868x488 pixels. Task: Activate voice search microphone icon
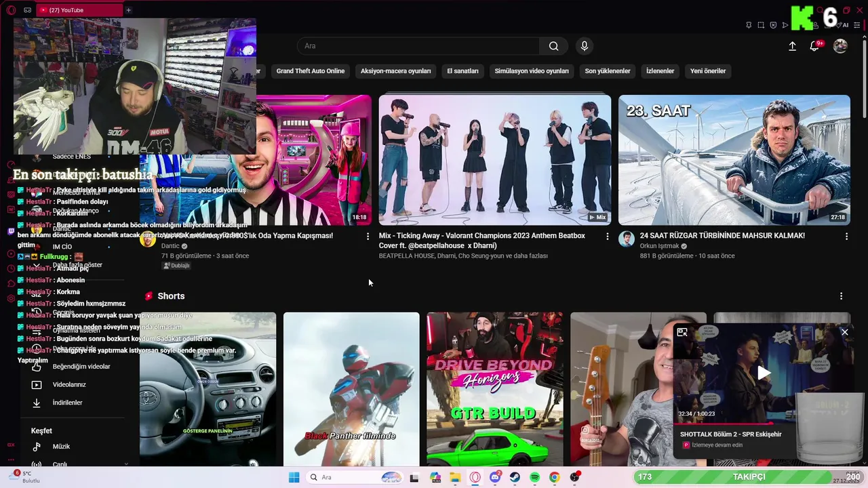coord(584,46)
